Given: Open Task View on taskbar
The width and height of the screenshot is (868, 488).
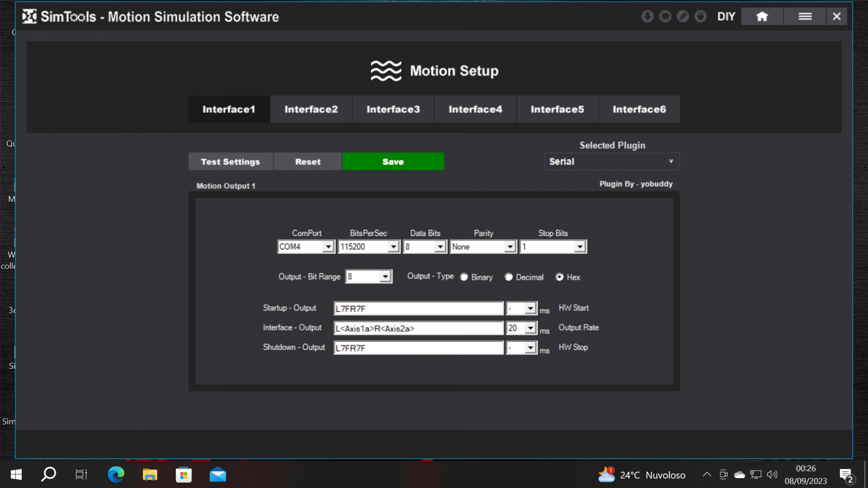Looking at the screenshot, I should 81,475.
